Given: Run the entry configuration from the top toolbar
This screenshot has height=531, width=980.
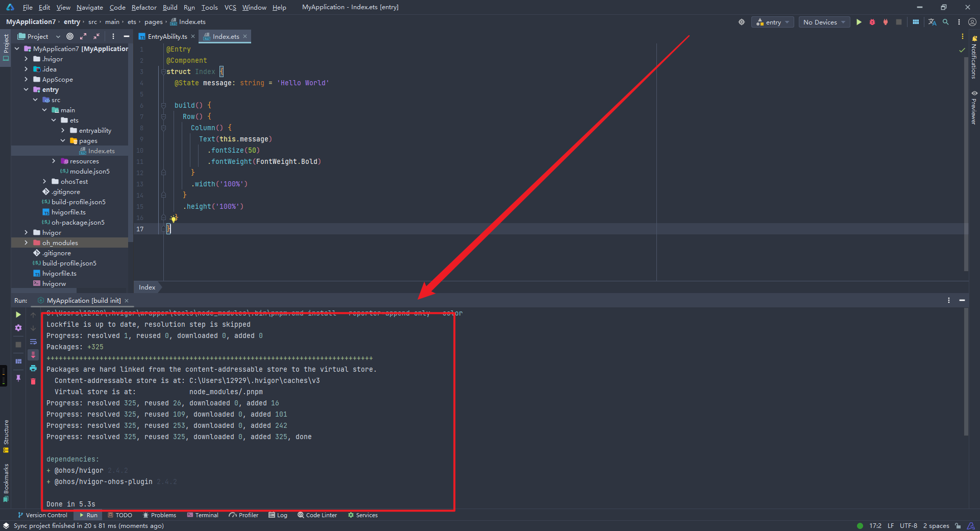Looking at the screenshot, I should pyautogui.click(x=859, y=22).
